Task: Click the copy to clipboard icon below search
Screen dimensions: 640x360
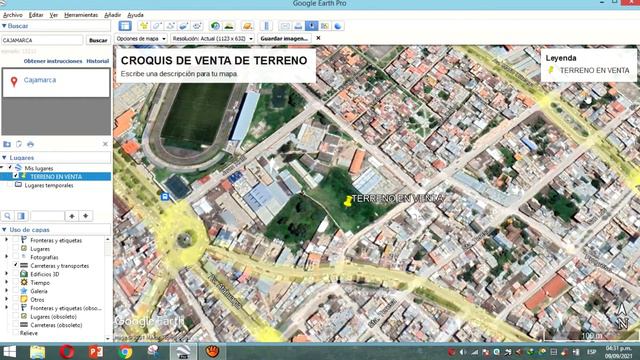Action: [19, 144]
